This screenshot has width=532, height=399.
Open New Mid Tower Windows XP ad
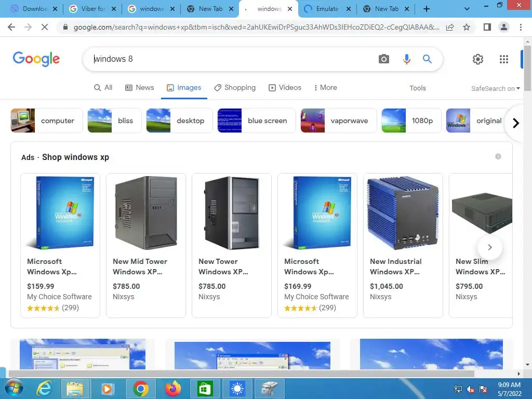[146, 245]
